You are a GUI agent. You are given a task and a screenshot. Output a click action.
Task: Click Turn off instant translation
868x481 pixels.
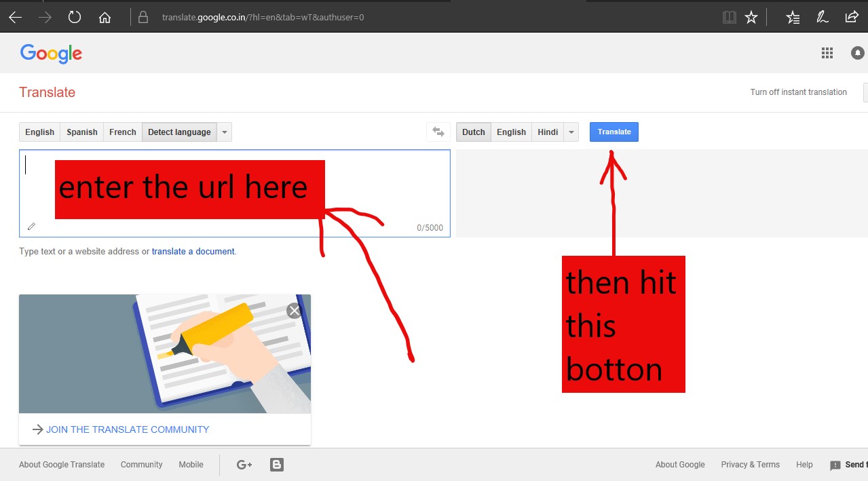(x=799, y=92)
